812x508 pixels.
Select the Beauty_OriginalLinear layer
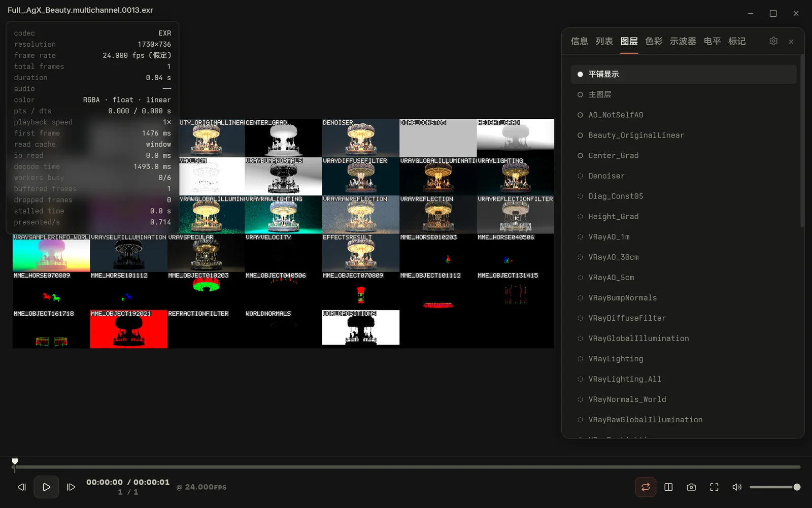click(x=684, y=135)
